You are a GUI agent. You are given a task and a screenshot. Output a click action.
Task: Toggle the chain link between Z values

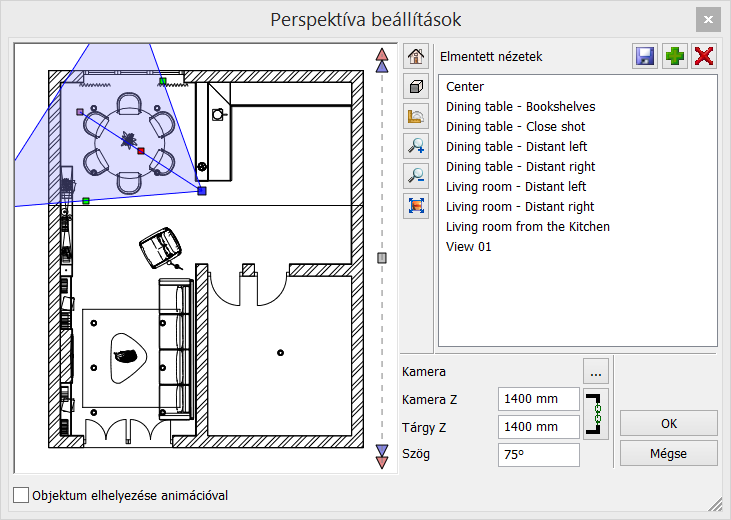tap(597, 413)
